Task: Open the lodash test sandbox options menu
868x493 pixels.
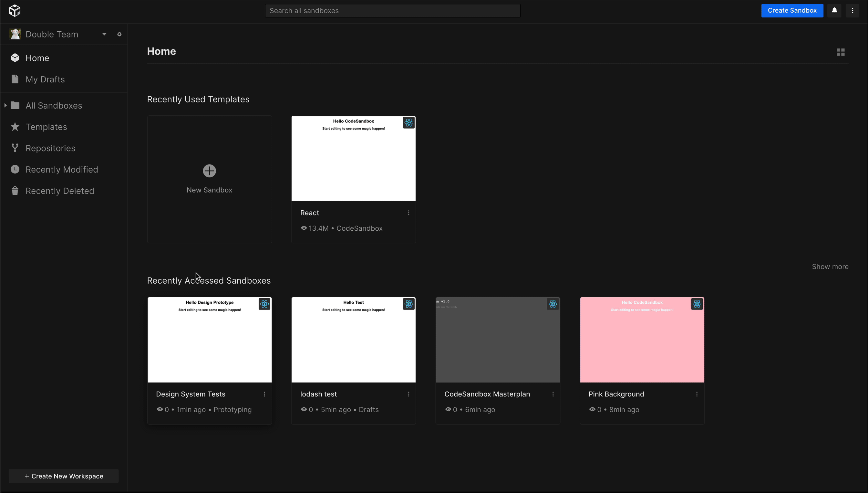Action: click(x=408, y=394)
